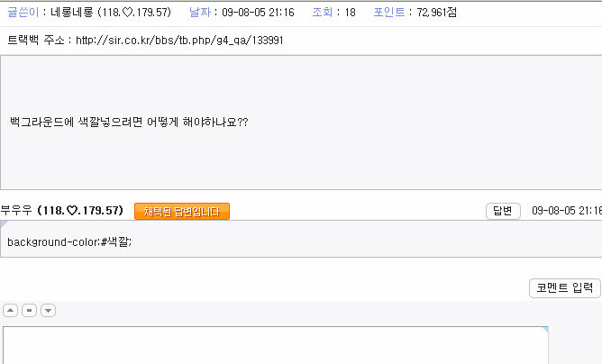Select commenter name 부우우
This screenshot has width=602, height=364.
point(16,211)
